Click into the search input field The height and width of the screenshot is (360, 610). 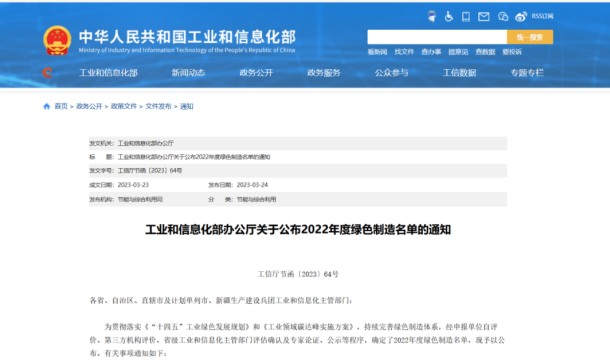pyautogui.click(x=437, y=37)
